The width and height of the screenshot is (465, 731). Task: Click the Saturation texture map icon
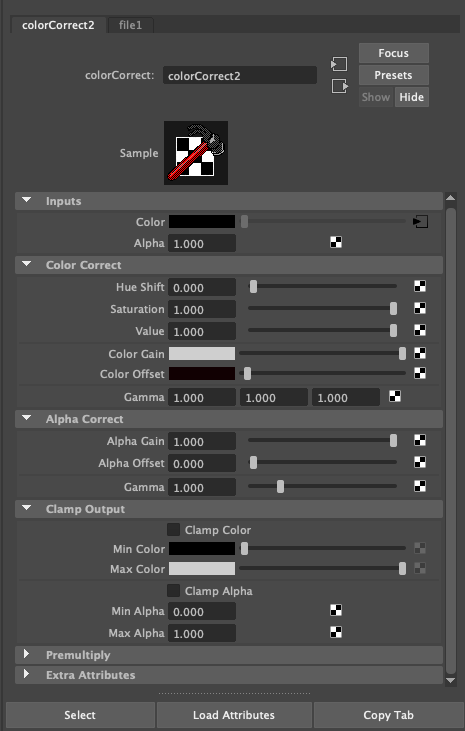(x=420, y=308)
